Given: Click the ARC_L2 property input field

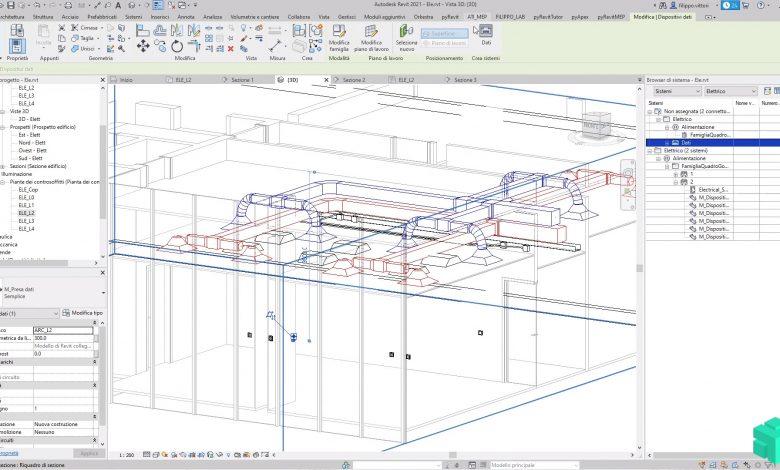Looking at the screenshot, I should 65,329.
